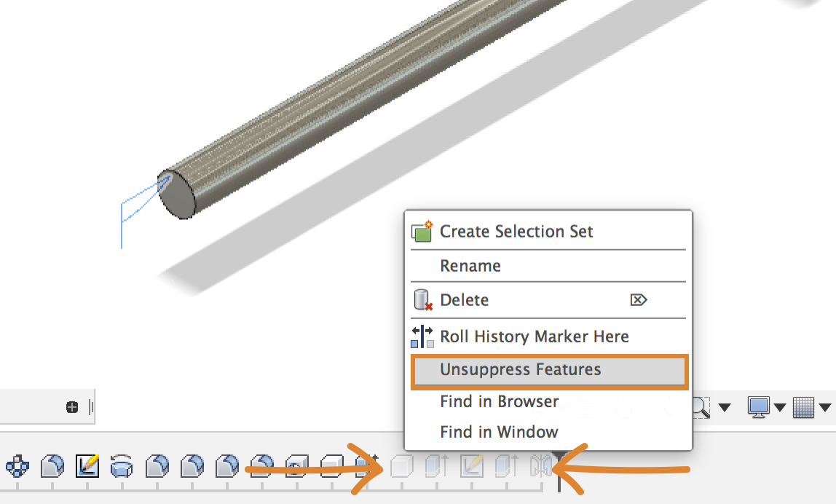Viewport: 836px width, 504px height.
Task: Open the Grid and Snaps dropdown arrow
Action: (x=825, y=407)
